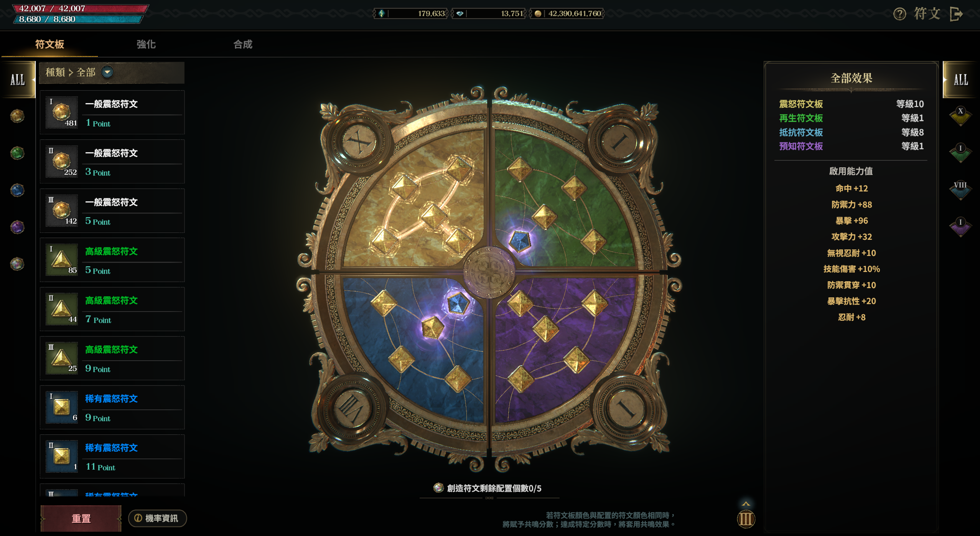The image size is (980, 536).
Task: Select the yellow rune orb filter
Action: pyautogui.click(x=17, y=116)
